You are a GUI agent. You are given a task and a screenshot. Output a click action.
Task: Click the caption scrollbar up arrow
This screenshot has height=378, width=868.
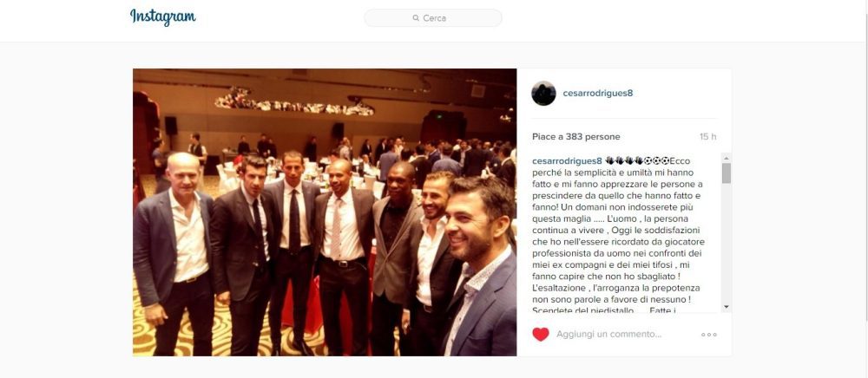point(727,158)
